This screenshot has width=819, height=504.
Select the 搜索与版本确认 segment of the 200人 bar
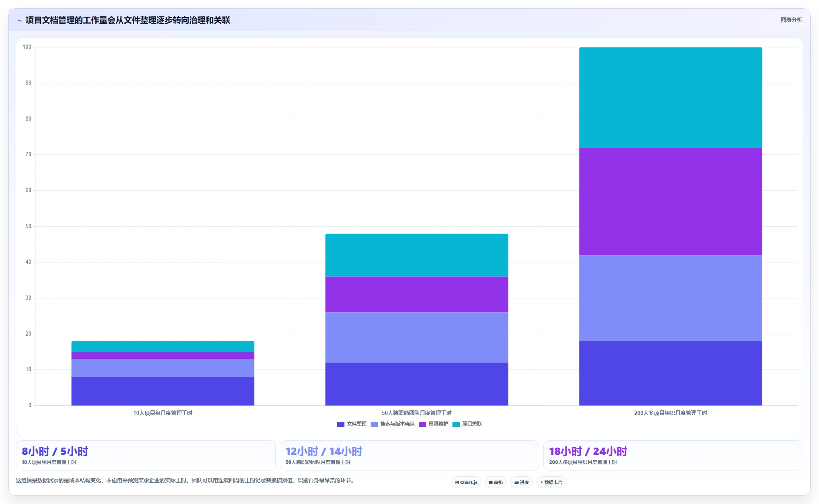[x=671, y=298]
